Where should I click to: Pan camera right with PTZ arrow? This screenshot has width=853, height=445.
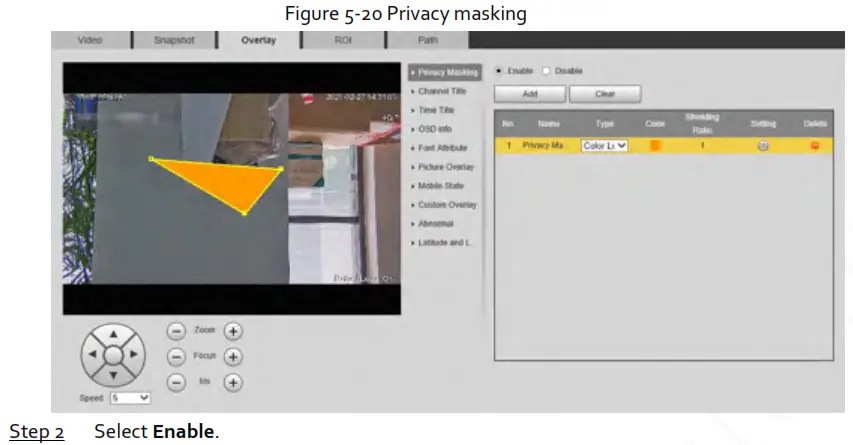pyautogui.click(x=134, y=355)
